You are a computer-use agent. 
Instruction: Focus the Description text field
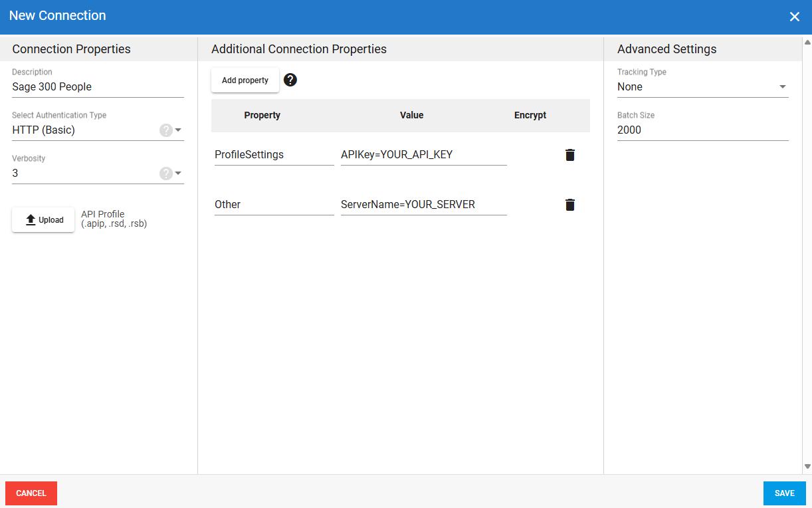point(98,87)
